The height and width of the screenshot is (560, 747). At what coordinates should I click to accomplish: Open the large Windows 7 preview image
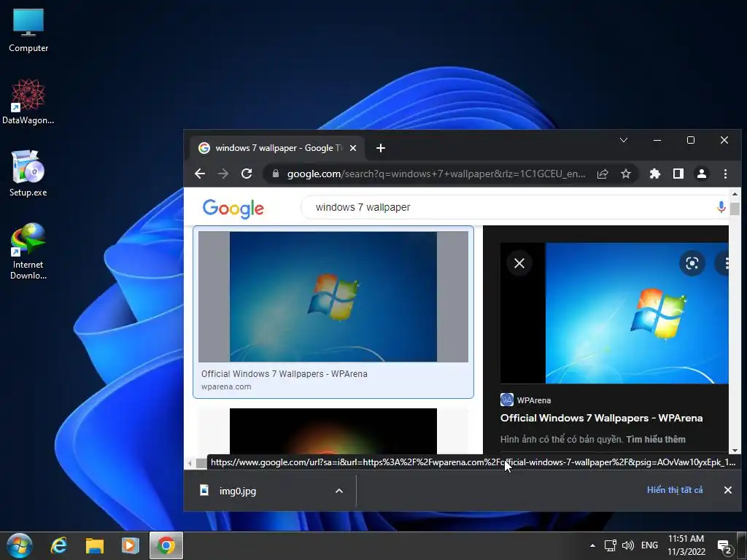[x=637, y=313]
